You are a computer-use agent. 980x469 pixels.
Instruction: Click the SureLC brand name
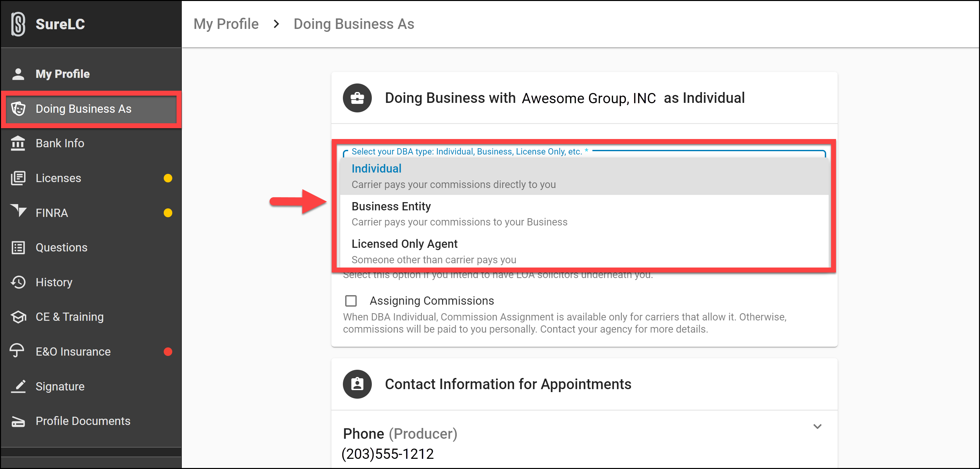pyautogui.click(x=60, y=24)
